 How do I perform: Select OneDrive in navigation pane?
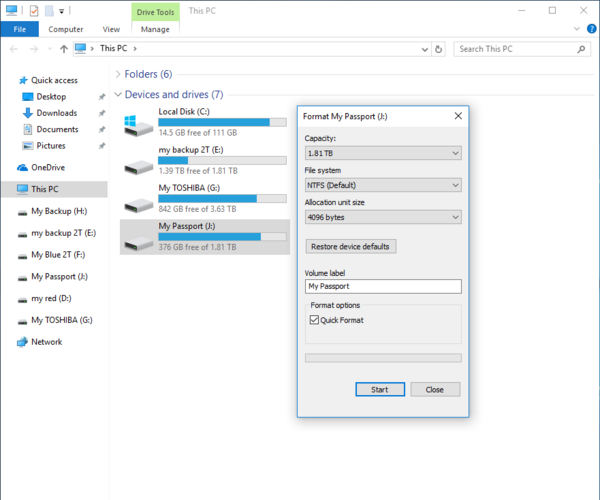click(x=48, y=168)
